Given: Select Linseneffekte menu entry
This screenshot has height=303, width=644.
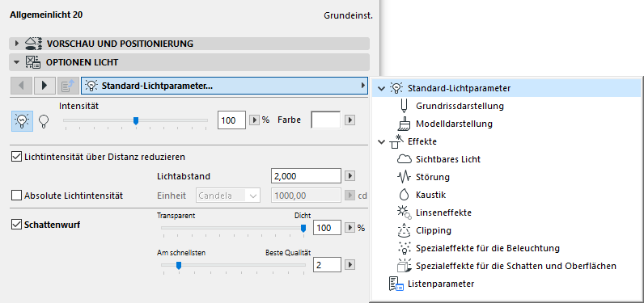Looking at the screenshot, I should click(443, 213).
